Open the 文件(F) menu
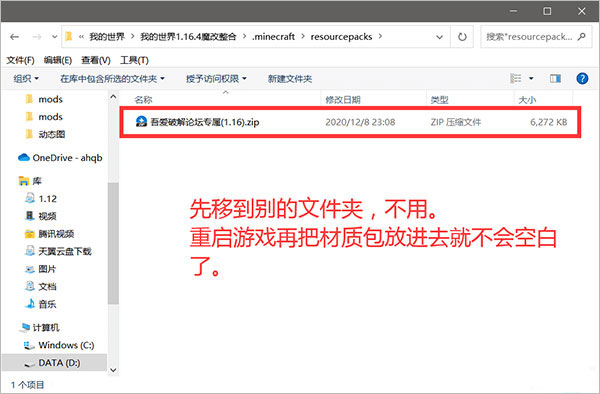 click(20, 60)
